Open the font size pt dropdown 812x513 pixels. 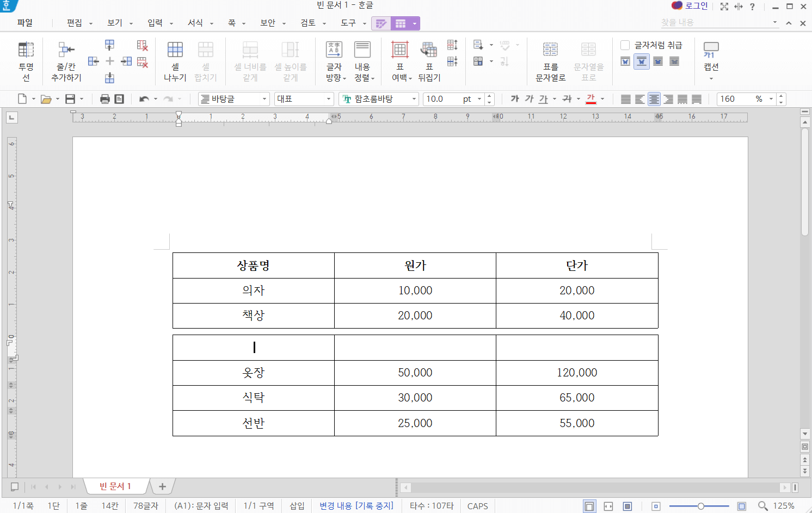click(x=479, y=99)
